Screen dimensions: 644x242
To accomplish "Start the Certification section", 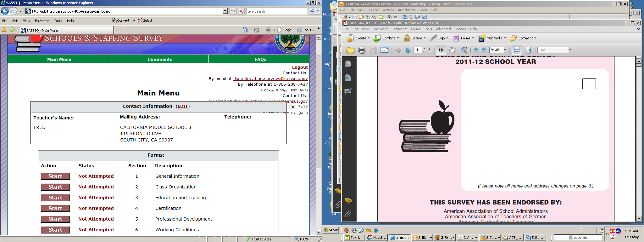I will coord(55,208).
